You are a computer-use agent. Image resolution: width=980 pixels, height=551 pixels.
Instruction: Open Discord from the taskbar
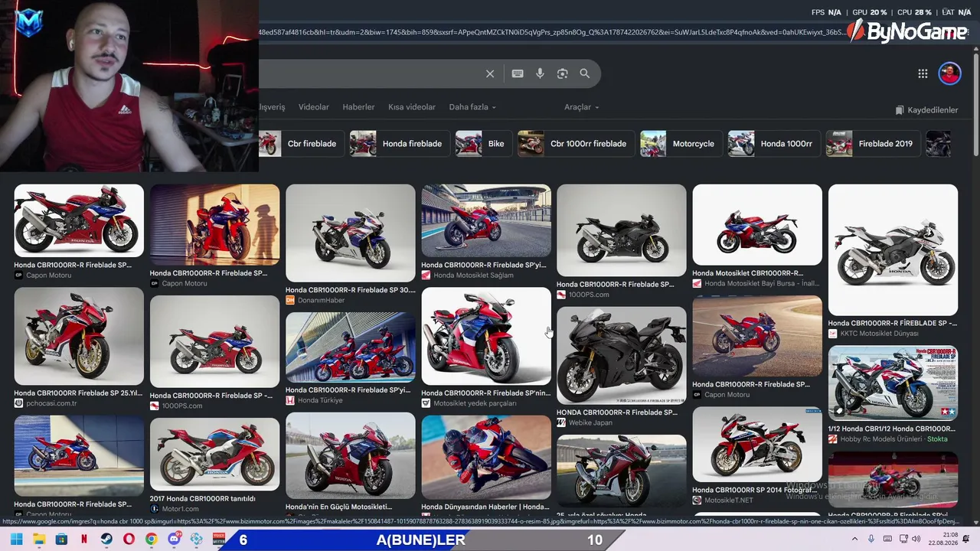pyautogui.click(x=174, y=540)
